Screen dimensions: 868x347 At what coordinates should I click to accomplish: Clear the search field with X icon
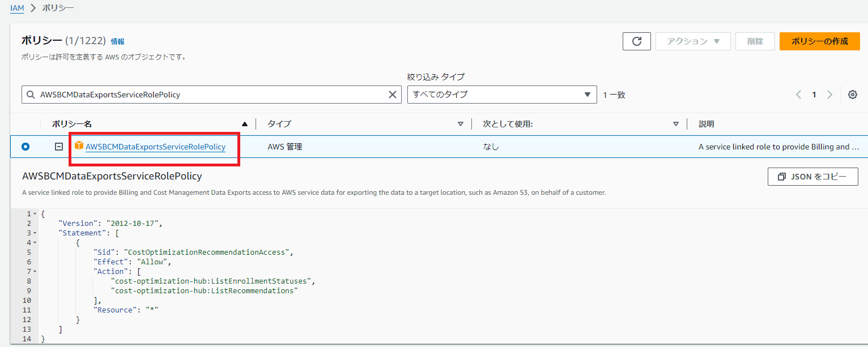pos(392,95)
